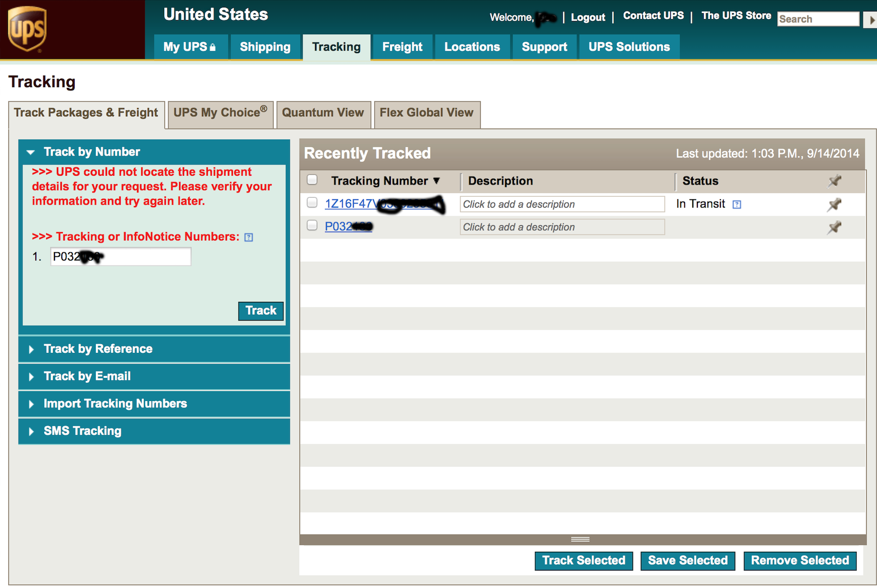Image resolution: width=877 pixels, height=588 pixels.
Task: Toggle the select-all tracking numbers checkbox
Action: [x=312, y=180]
